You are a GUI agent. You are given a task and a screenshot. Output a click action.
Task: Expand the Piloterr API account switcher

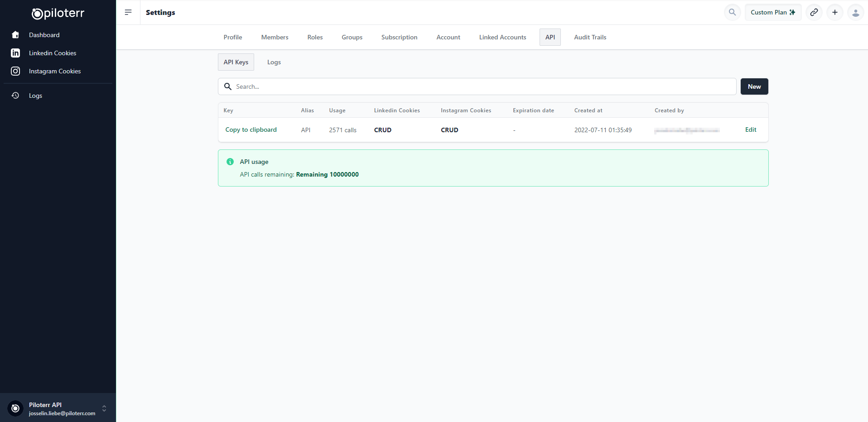[x=105, y=408]
